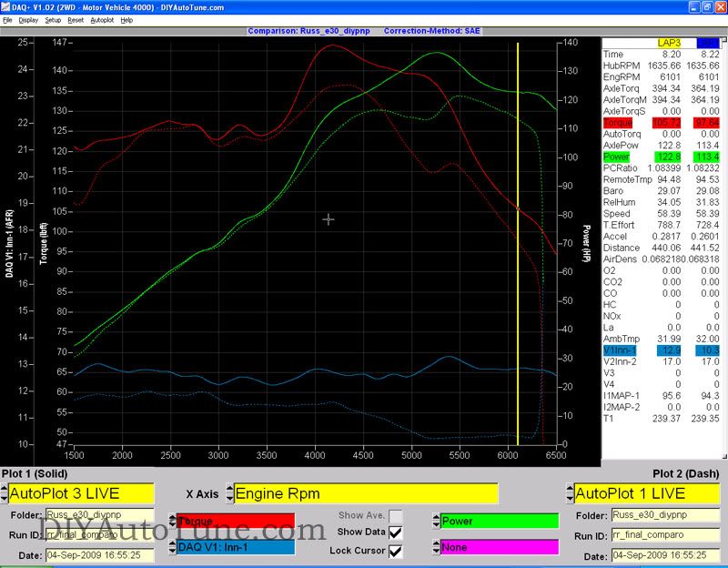
Task: Click the Plot 2 Run ID field
Action: 662,535
